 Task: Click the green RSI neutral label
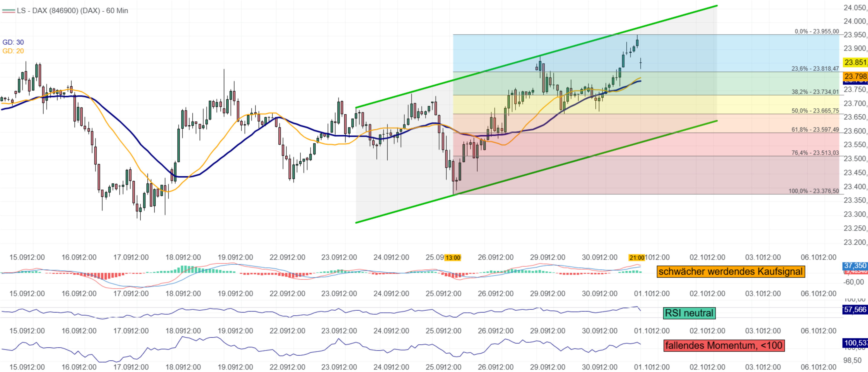point(689,313)
